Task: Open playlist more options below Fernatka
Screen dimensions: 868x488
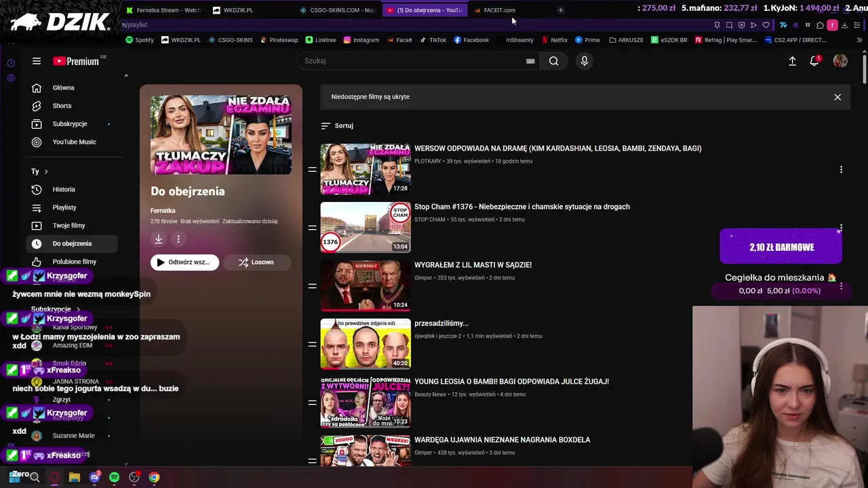Action: tap(178, 239)
